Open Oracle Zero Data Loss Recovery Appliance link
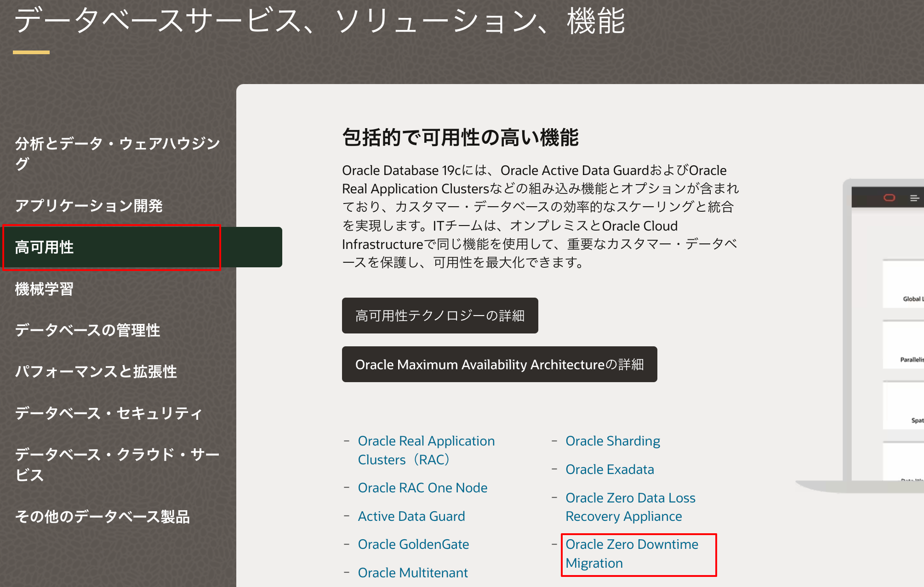The image size is (924, 587). point(630,507)
